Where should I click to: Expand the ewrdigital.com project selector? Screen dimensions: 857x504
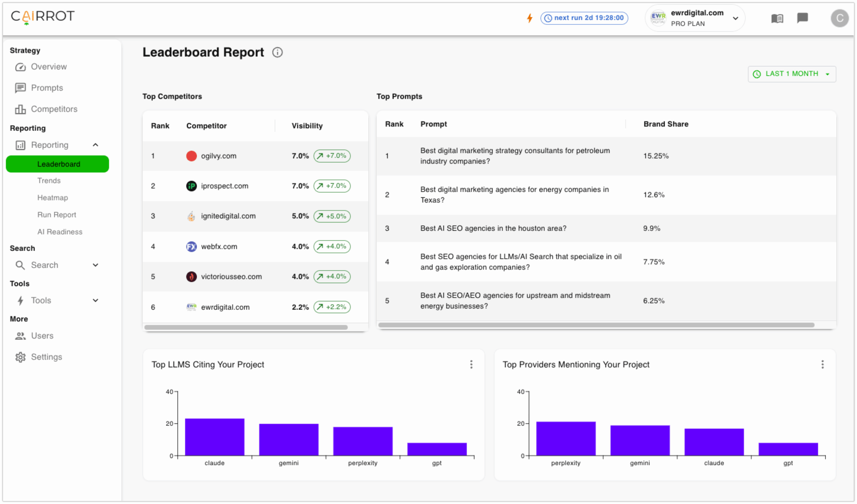pyautogui.click(x=735, y=18)
